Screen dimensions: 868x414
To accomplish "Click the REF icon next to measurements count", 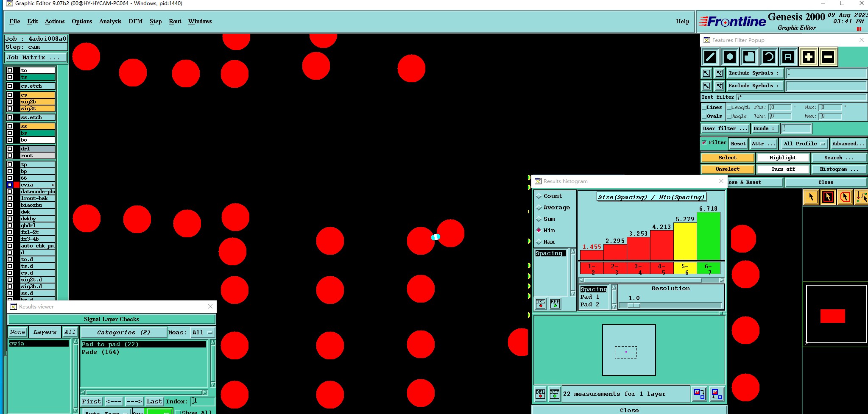I will [555, 394].
